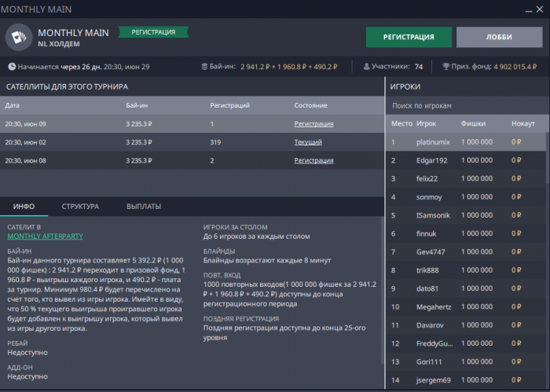Sort players by Фишки column header
This screenshot has width=550, height=392.
(473, 124)
